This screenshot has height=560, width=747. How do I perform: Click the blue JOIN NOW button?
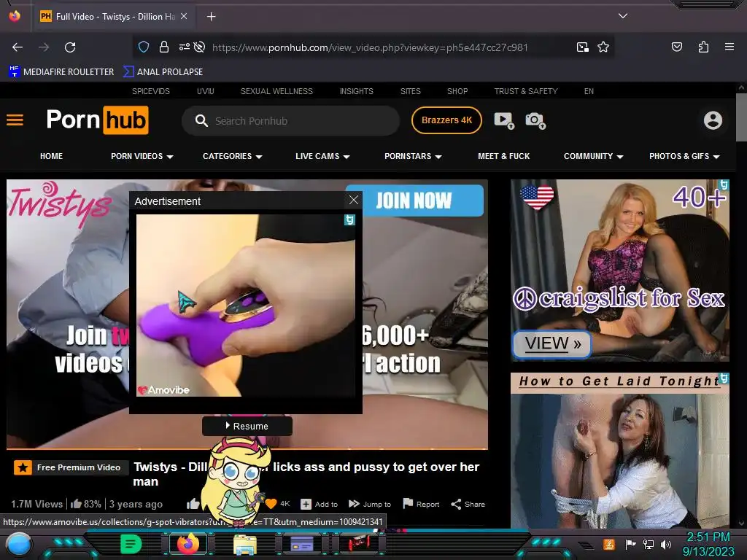(414, 201)
